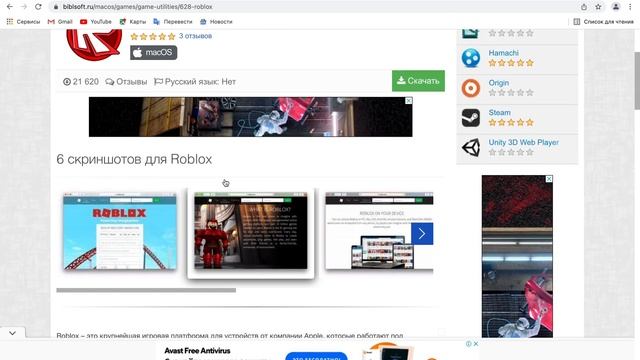Click the Русский язык: Нет label

[195, 82]
